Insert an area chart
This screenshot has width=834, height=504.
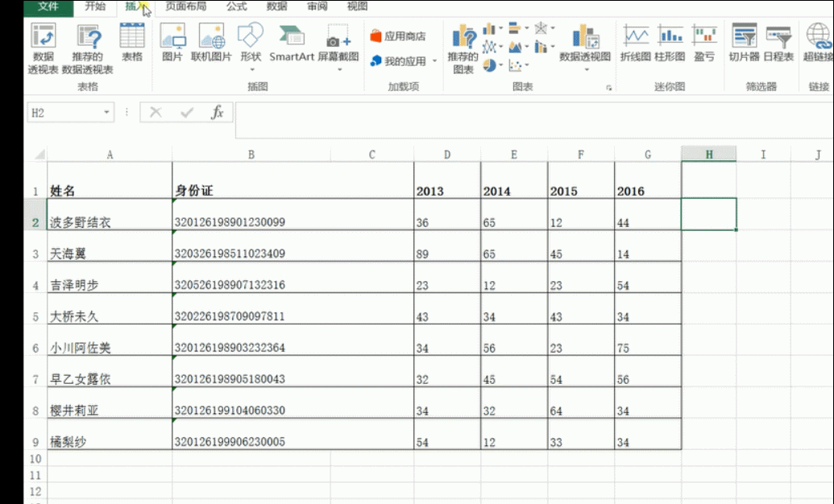coord(515,47)
